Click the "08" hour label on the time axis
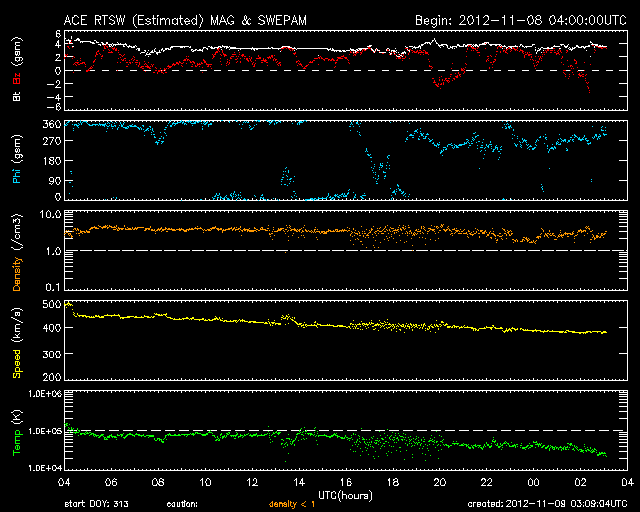 [x=158, y=483]
